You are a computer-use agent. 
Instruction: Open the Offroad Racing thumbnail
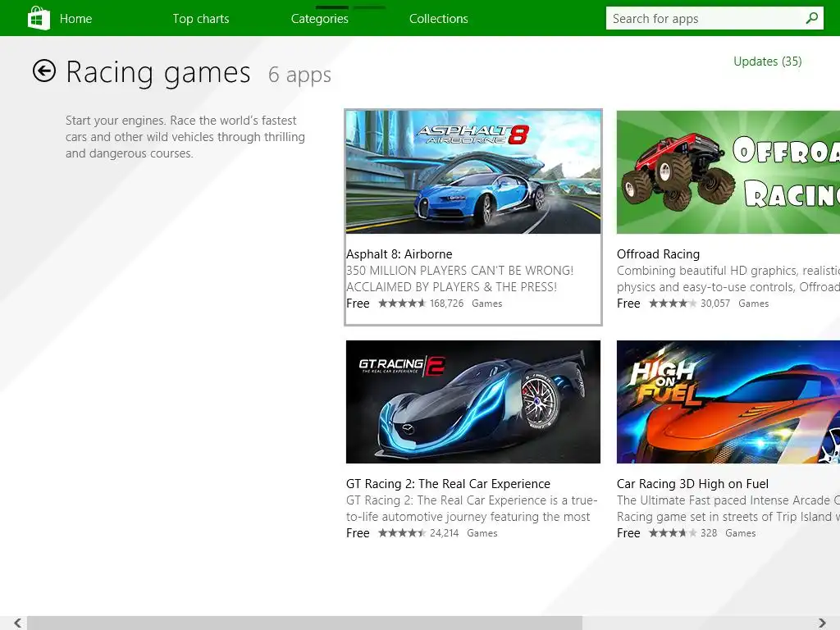click(728, 172)
